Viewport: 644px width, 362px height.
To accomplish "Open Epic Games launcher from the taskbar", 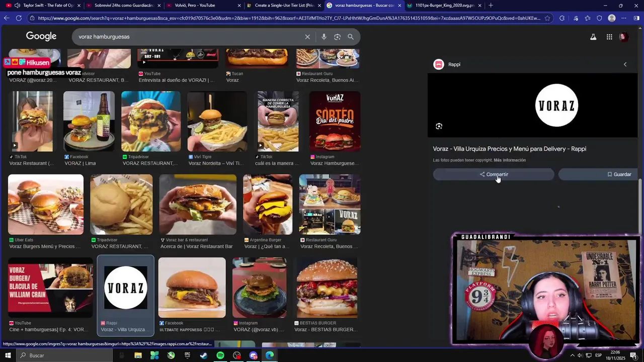I will point(187,355).
